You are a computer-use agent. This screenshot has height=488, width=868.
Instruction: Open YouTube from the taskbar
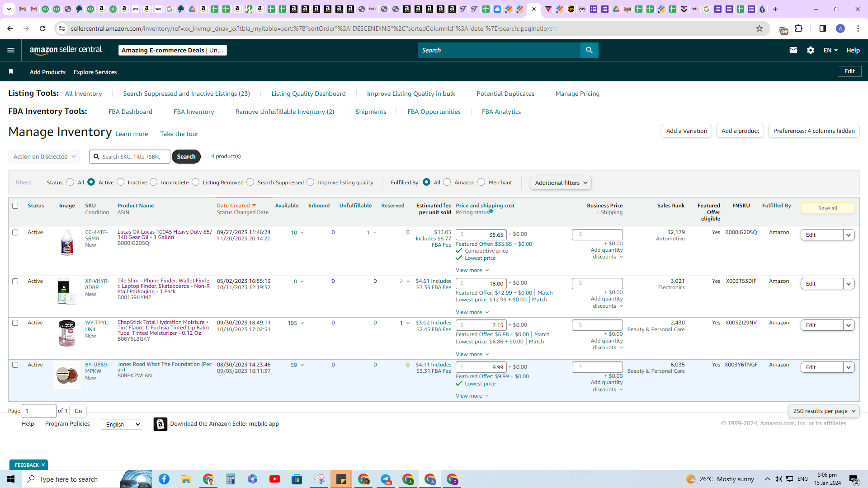pos(275,479)
